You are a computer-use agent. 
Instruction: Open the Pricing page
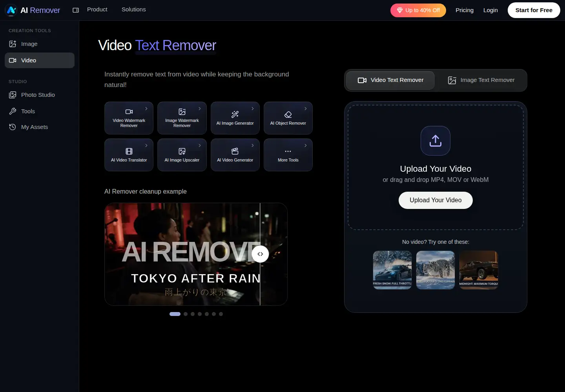(x=465, y=10)
